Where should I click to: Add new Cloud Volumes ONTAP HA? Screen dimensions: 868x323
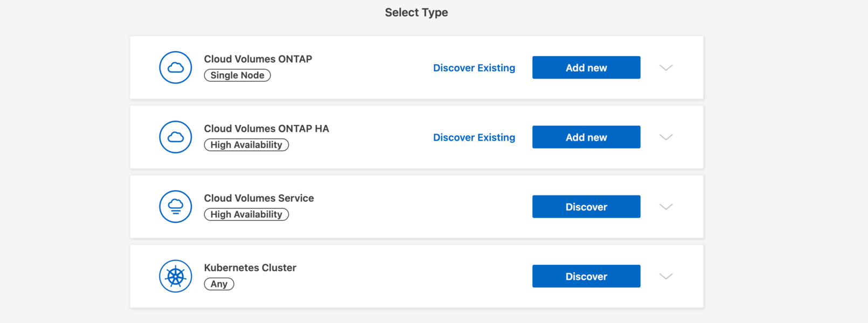tap(586, 137)
